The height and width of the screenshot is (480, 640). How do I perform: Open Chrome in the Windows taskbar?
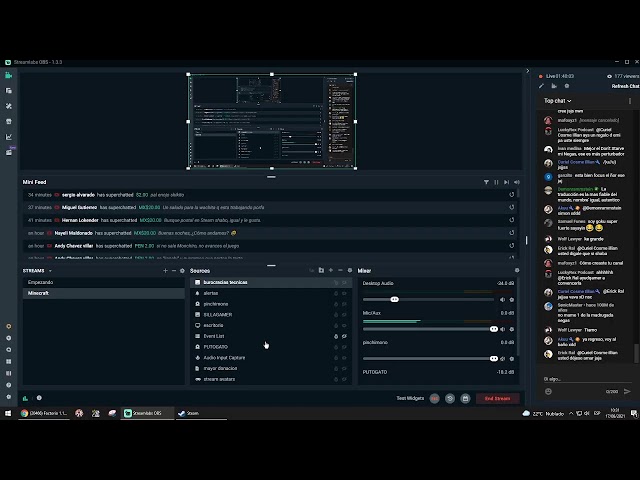[44, 413]
